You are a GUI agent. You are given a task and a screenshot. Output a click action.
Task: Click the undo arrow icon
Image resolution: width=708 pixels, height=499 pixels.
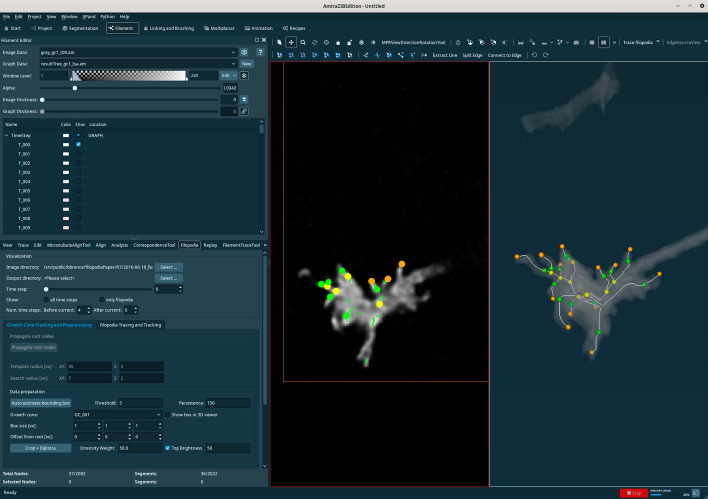[534, 55]
